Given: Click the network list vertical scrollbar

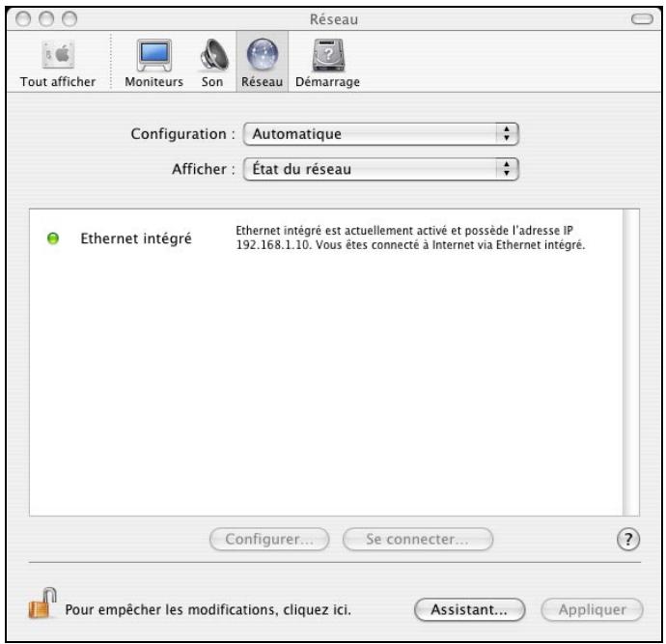Looking at the screenshot, I should 630,362.
